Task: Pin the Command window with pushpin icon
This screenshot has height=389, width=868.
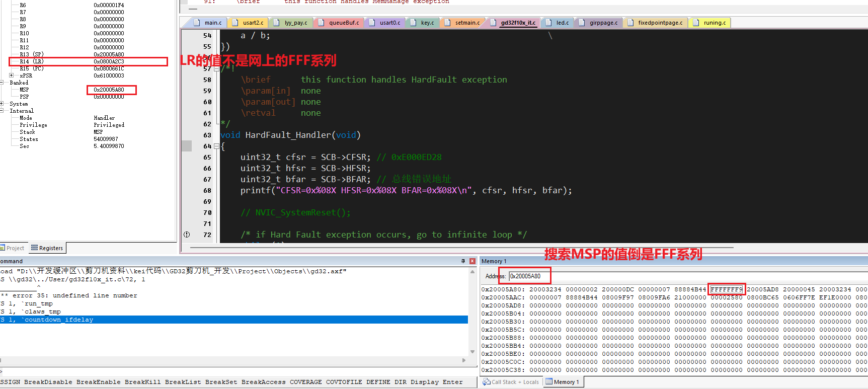Action: [463, 261]
